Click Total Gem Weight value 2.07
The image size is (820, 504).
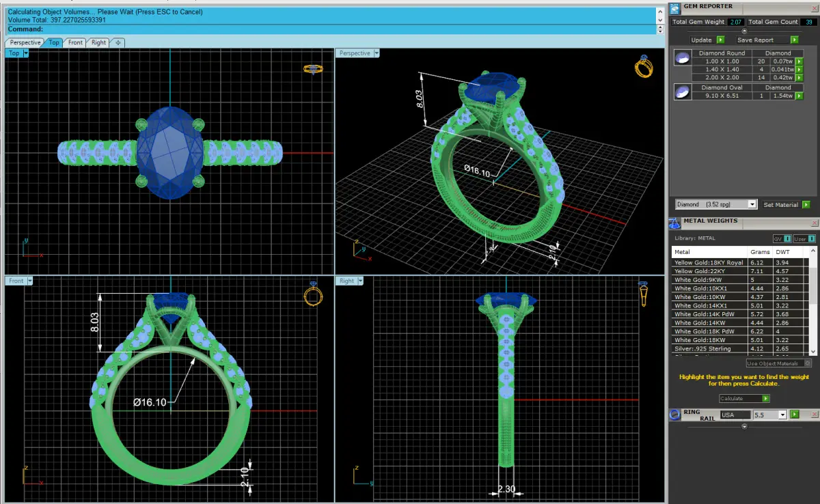coord(737,22)
